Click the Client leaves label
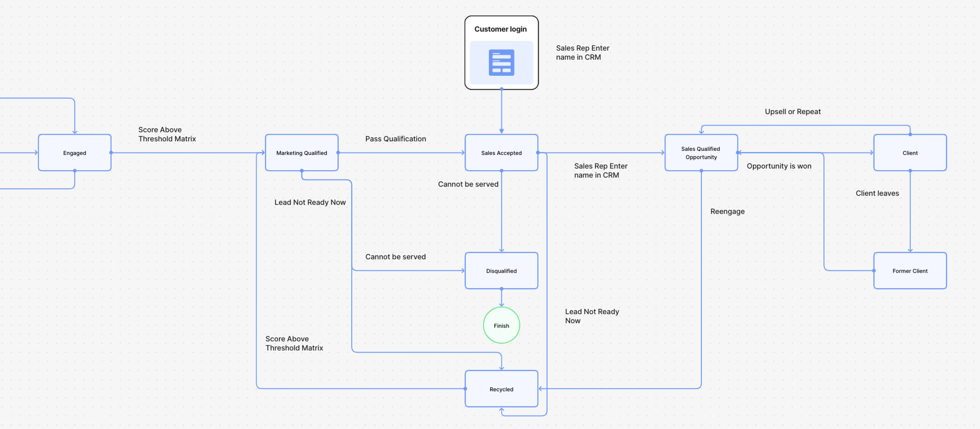Screen dimensions: 980x429 [877, 193]
